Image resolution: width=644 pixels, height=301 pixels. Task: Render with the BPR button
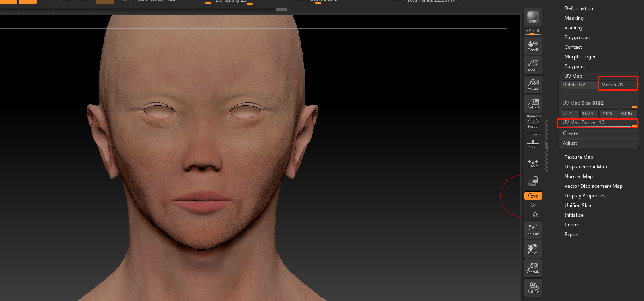tap(533, 17)
